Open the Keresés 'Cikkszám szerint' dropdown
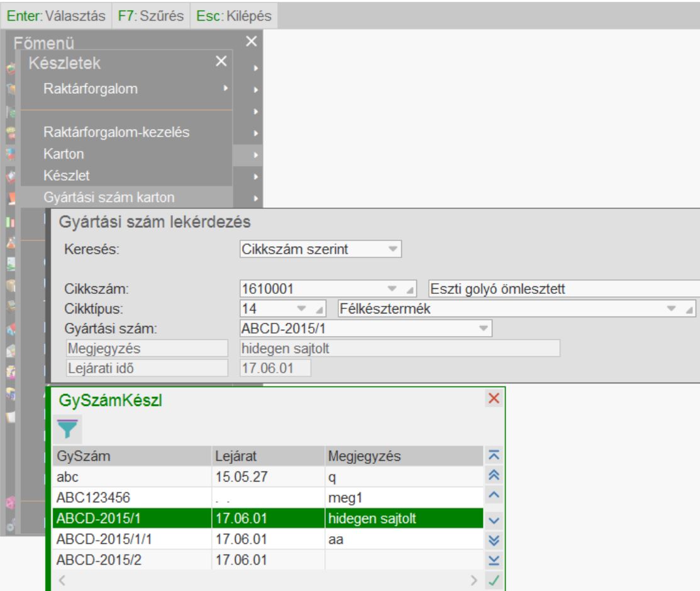Screen dimensions: 700x591 (393, 249)
